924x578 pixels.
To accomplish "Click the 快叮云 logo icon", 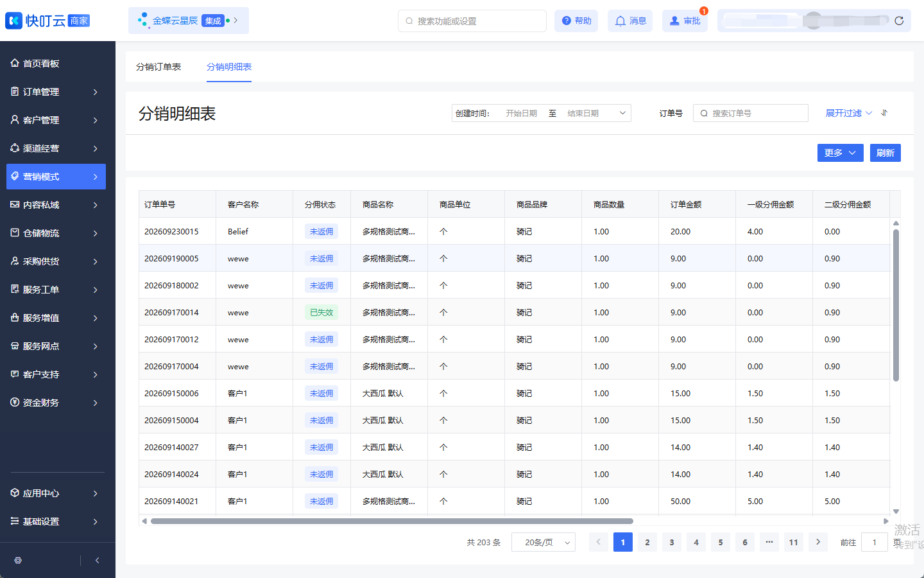I will click(x=13, y=21).
